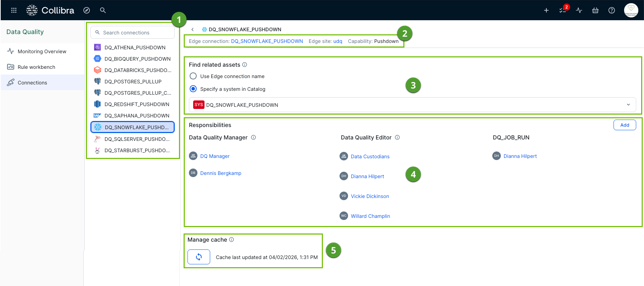
Task: Select Specify a system in Catalog option
Action: click(x=193, y=89)
